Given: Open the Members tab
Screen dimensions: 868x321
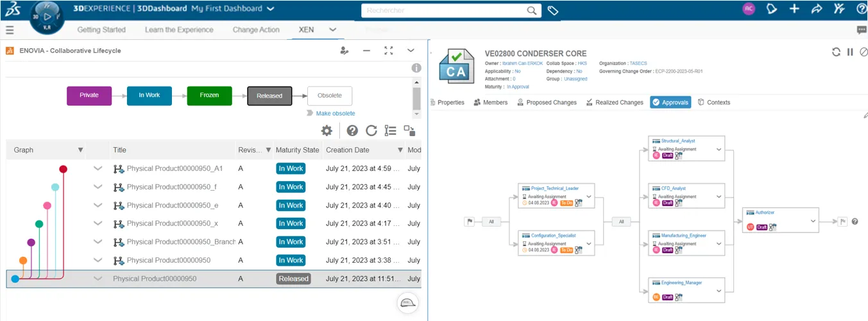Looking at the screenshot, I should (x=491, y=102).
